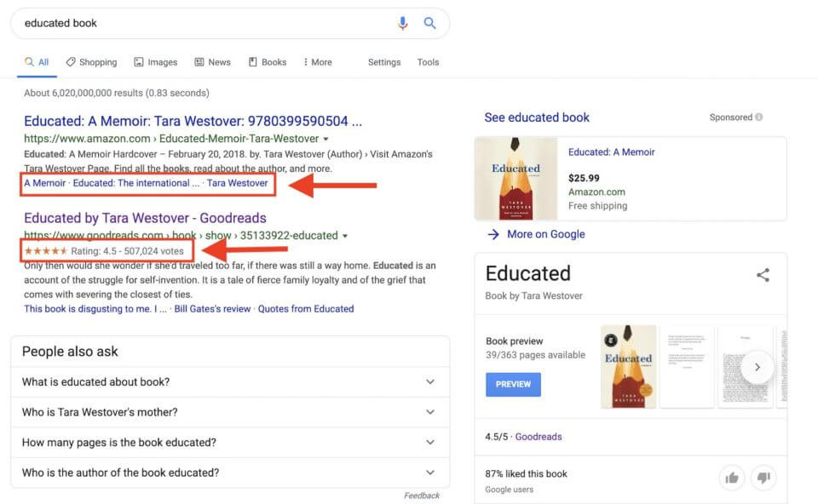The height and width of the screenshot is (504, 818).
Task: Expand 'What is educated about book?' question
Action: click(x=230, y=382)
